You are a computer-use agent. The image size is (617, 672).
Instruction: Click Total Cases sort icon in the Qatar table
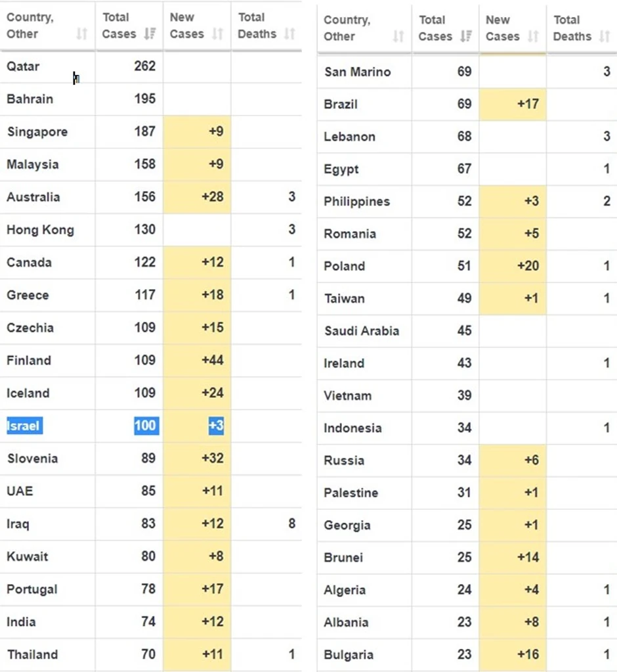150,34
